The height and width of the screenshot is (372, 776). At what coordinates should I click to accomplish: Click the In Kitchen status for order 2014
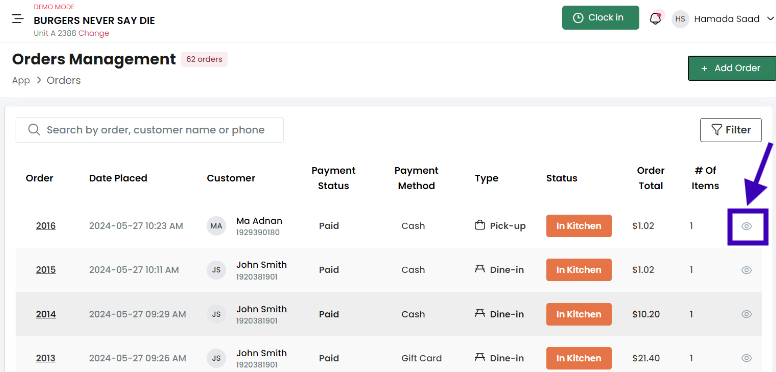pos(579,314)
